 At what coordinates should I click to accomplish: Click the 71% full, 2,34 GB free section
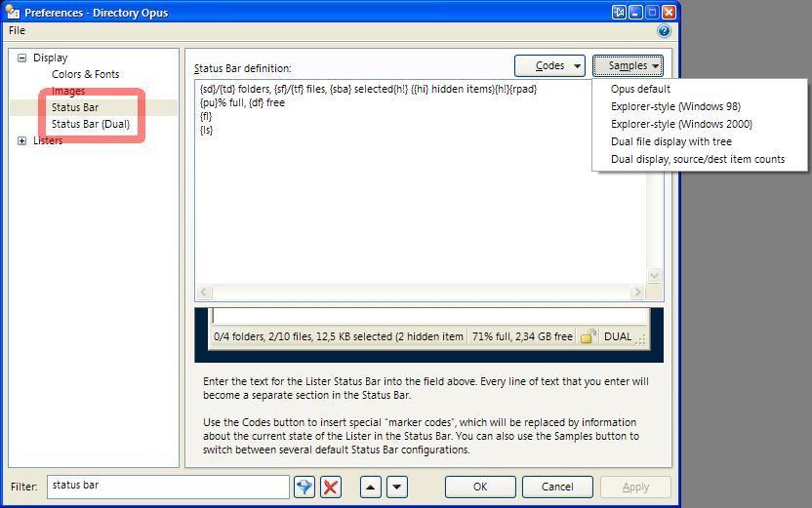coord(522,336)
